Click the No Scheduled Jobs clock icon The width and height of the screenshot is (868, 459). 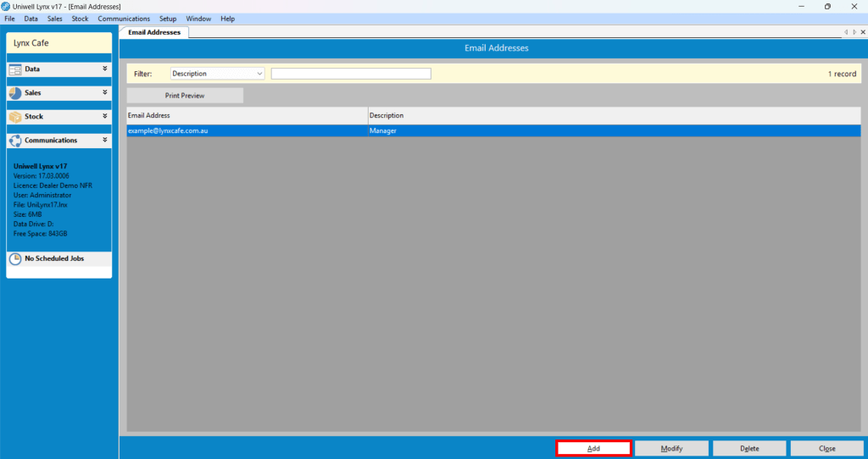[15, 259]
